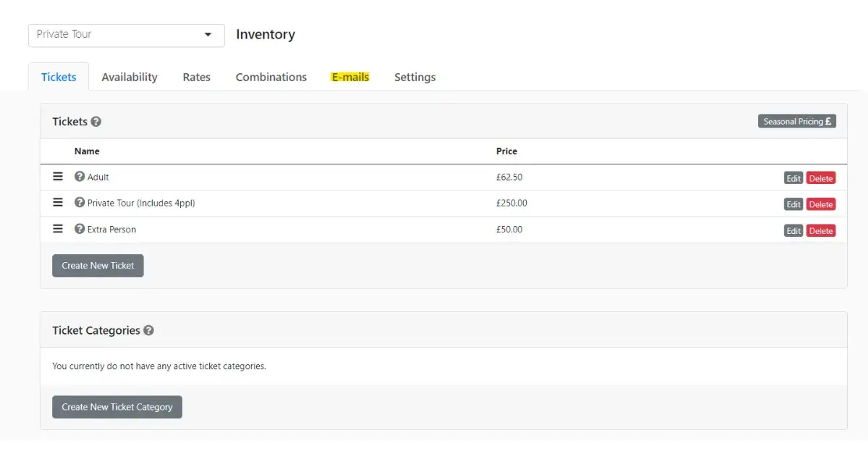Click the reorder handle for Extra Person
The height and width of the screenshot is (456, 868).
click(x=58, y=229)
